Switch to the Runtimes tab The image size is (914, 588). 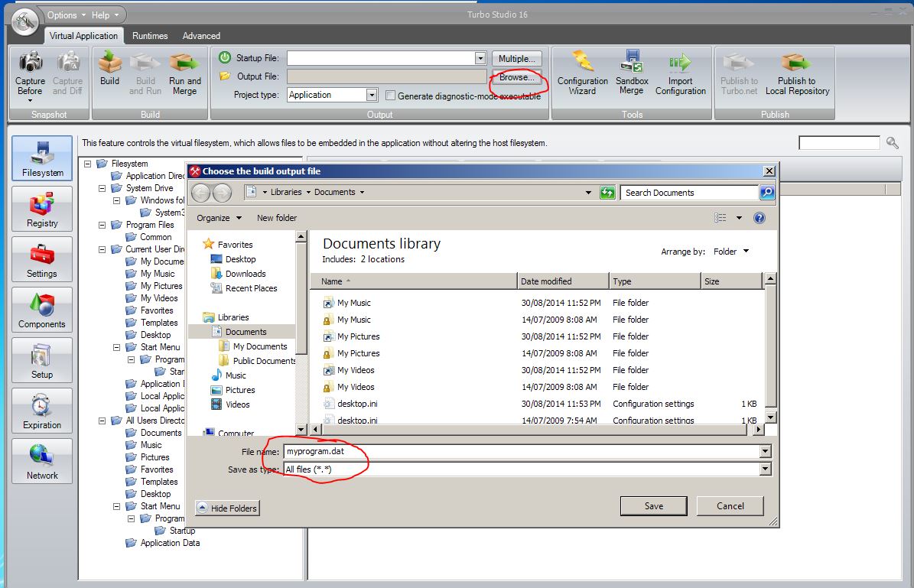point(150,35)
